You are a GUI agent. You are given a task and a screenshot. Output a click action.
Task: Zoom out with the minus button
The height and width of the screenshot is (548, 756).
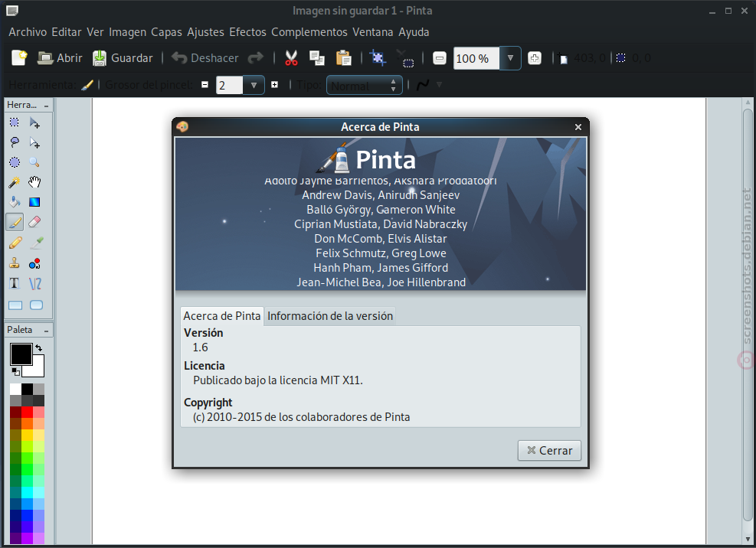439,58
